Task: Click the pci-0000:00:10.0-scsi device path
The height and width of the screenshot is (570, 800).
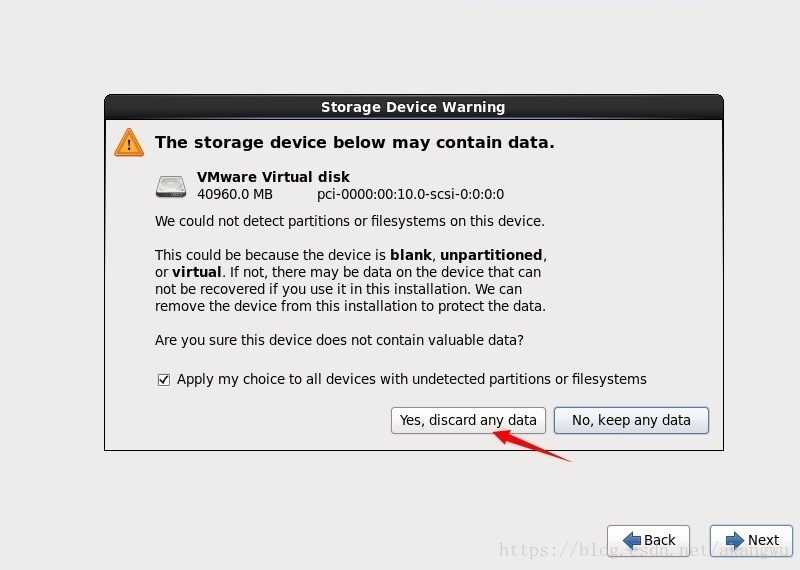Action: pyautogui.click(x=411, y=194)
